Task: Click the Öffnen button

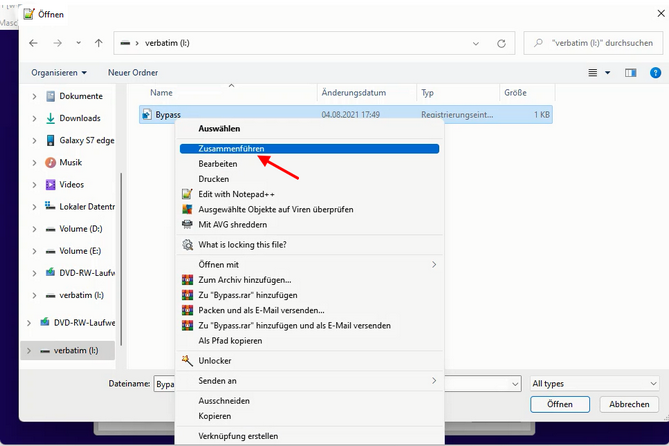Action: [x=560, y=404]
